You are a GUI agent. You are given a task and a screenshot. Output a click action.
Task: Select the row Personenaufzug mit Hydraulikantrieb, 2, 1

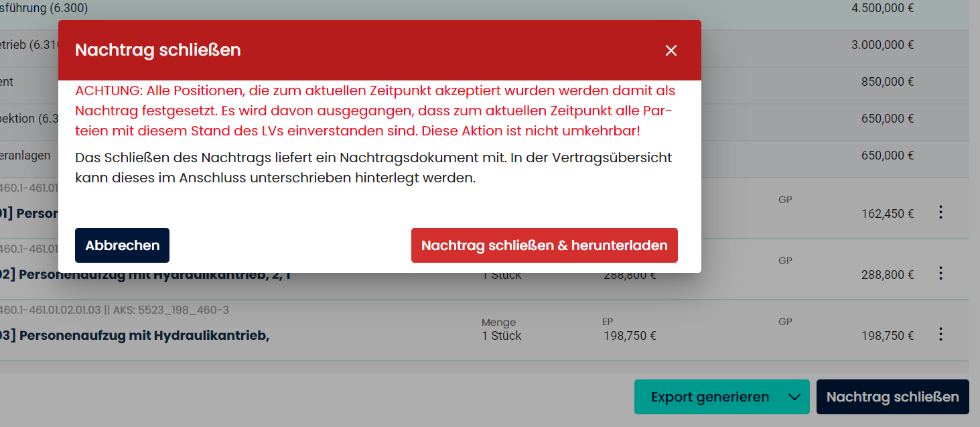coord(144,275)
